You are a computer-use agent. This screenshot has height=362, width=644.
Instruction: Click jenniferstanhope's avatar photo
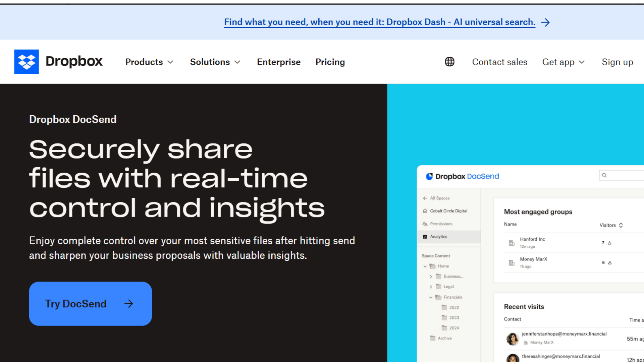coord(513,339)
